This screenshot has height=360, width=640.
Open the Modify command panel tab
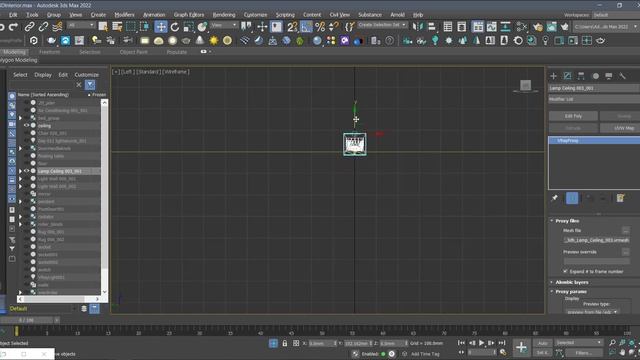(x=567, y=76)
